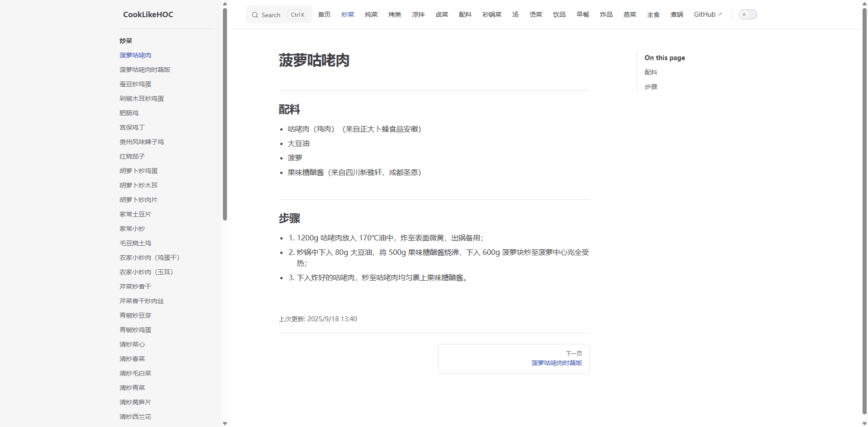The width and height of the screenshot is (868, 427).
Task: Go to the 砂锅菜 nav section
Action: 492,14
